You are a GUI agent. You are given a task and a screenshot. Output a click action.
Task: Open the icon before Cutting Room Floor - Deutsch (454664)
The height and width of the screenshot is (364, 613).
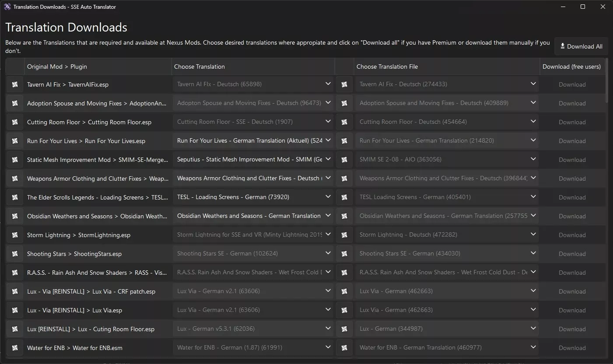(x=344, y=122)
